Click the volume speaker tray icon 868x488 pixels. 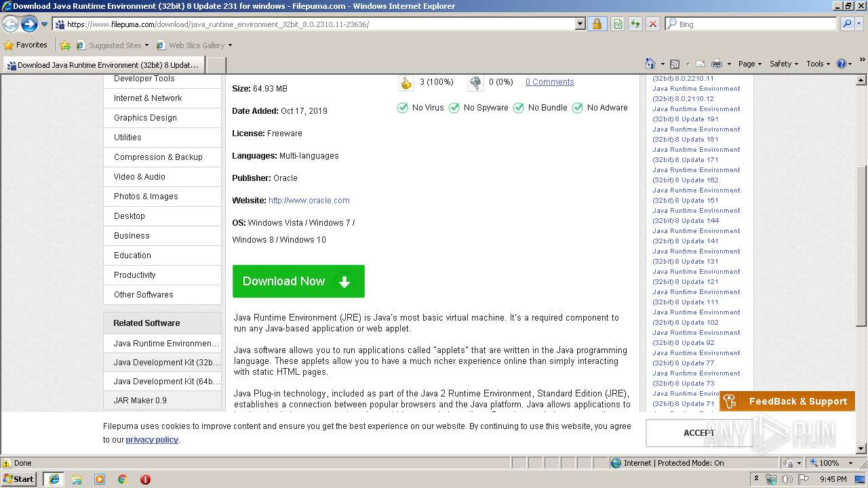tap(787, 479)
